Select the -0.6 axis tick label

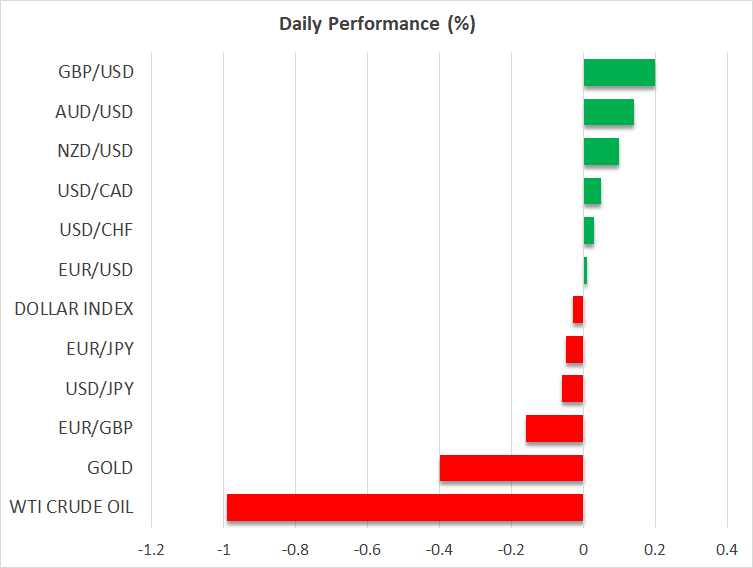(x=367, y=551)
